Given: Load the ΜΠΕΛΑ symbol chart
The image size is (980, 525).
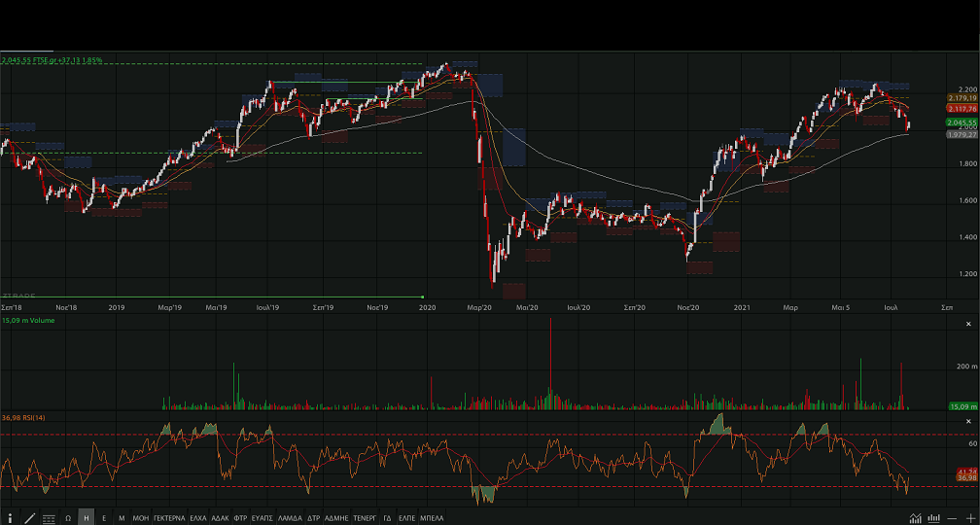Looking at the screenshot, I should click(432, 518).
